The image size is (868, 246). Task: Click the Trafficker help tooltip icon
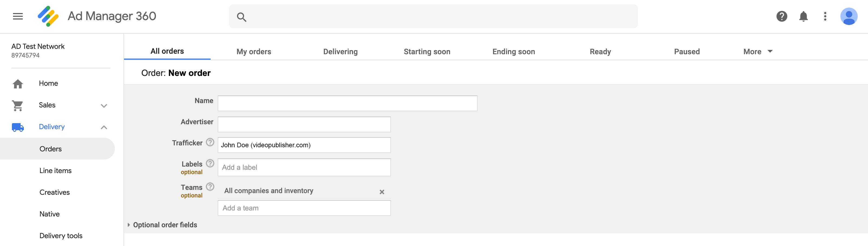click(x=210, y=142)
